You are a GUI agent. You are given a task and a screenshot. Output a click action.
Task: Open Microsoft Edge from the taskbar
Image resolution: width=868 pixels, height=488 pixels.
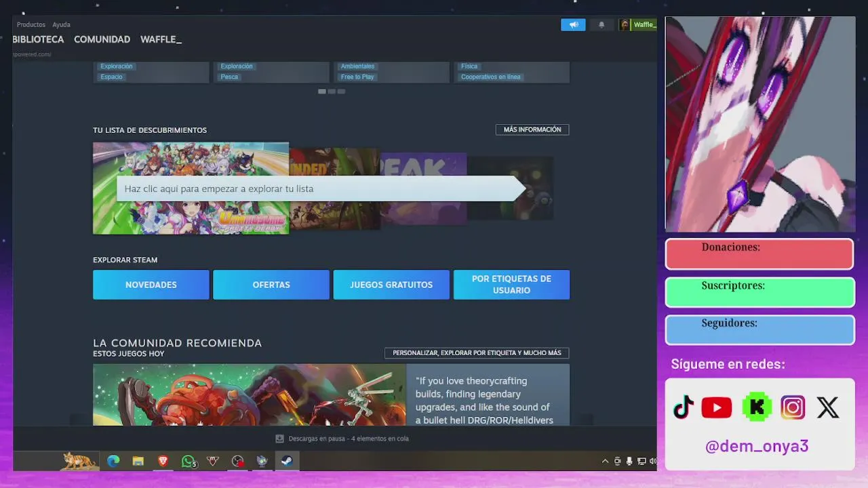tap(113, 461)
